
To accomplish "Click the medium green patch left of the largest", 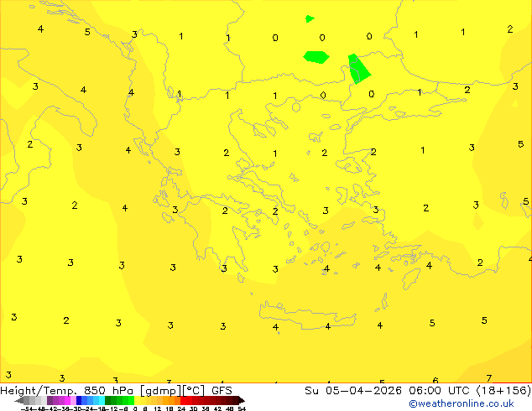I will (316, 57).
